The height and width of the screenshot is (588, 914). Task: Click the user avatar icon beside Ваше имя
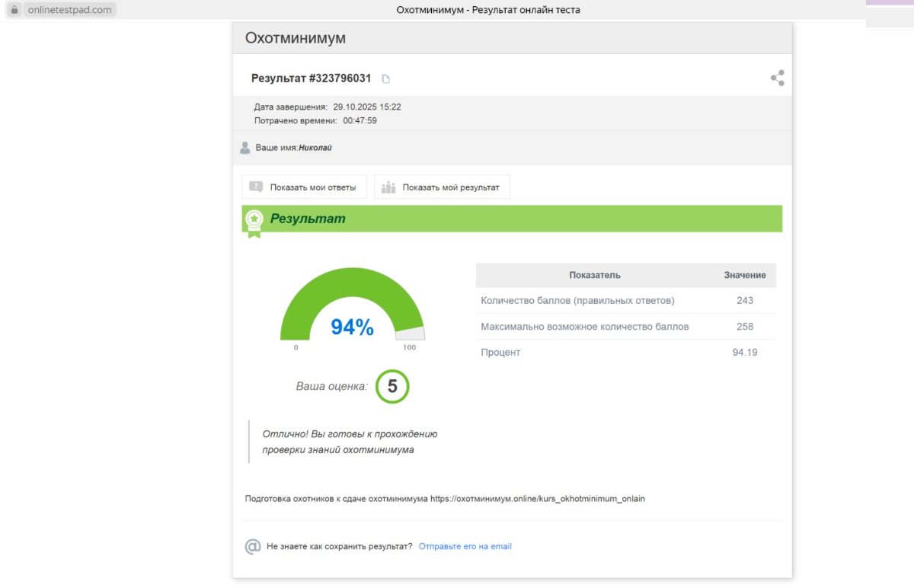tap(245, 148)
